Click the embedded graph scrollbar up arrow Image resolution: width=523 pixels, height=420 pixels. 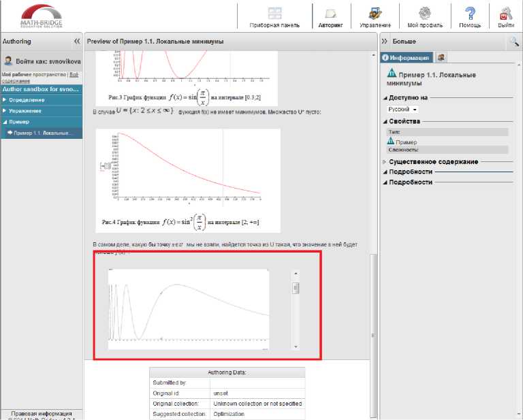click(x=296, y=274)
